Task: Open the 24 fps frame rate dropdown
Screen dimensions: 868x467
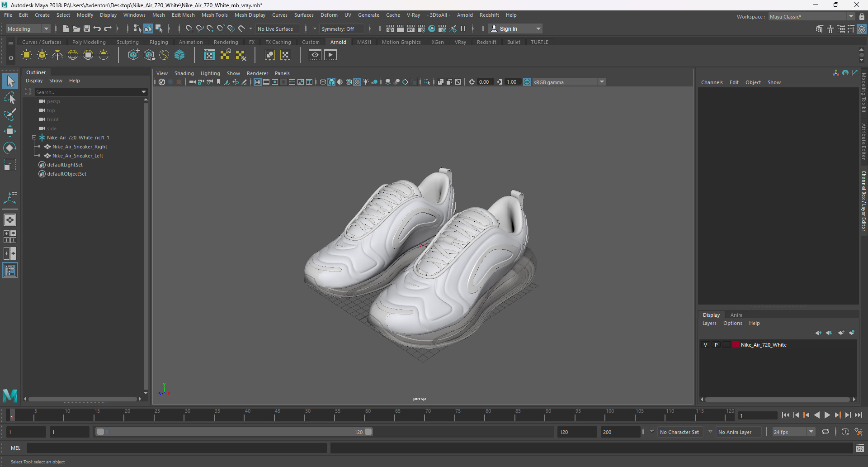Action: [x=811, y=432]
